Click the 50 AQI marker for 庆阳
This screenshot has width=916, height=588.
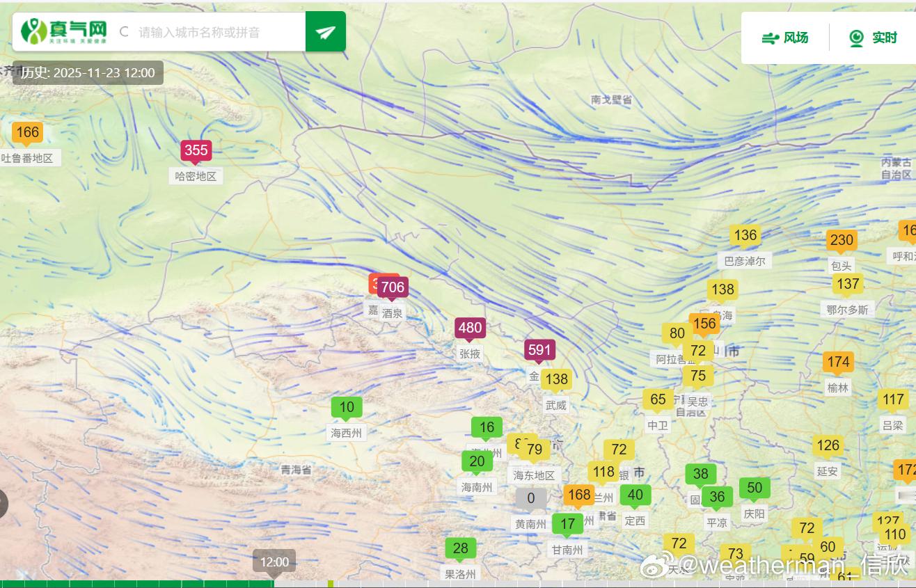point(755,488)
